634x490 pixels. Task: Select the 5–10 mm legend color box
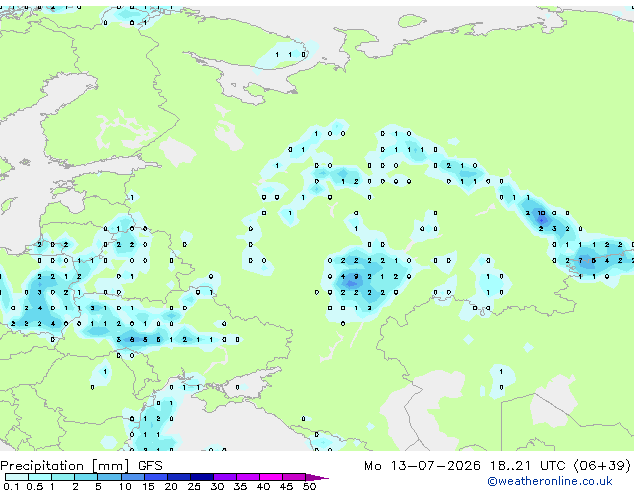(109, 477)
